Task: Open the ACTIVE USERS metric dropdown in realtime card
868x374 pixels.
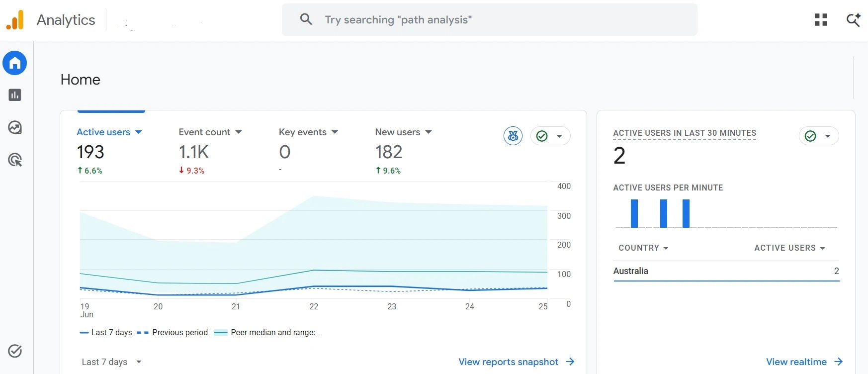Action: click(789, 248)
